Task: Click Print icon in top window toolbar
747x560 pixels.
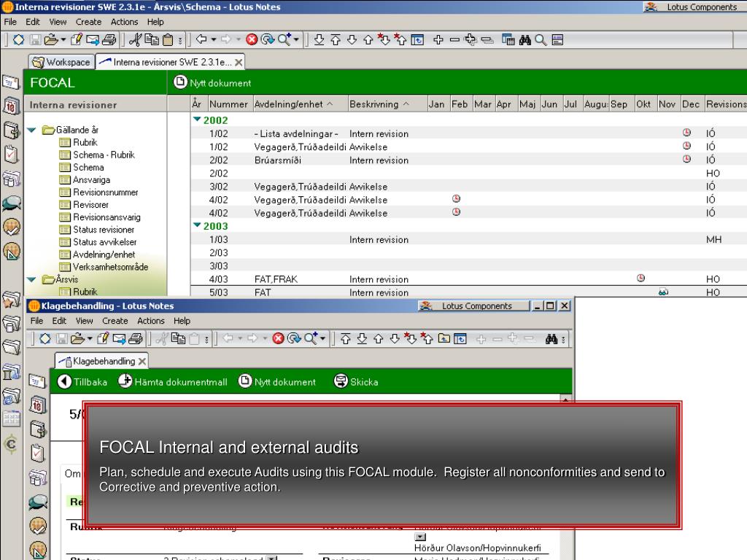Action: [109, 39]
